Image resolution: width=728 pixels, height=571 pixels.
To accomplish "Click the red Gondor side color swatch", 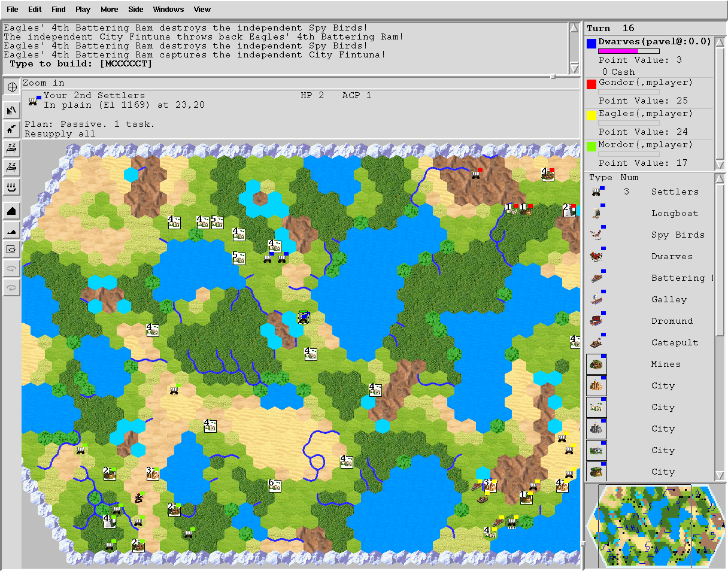I will coord(591,84).
